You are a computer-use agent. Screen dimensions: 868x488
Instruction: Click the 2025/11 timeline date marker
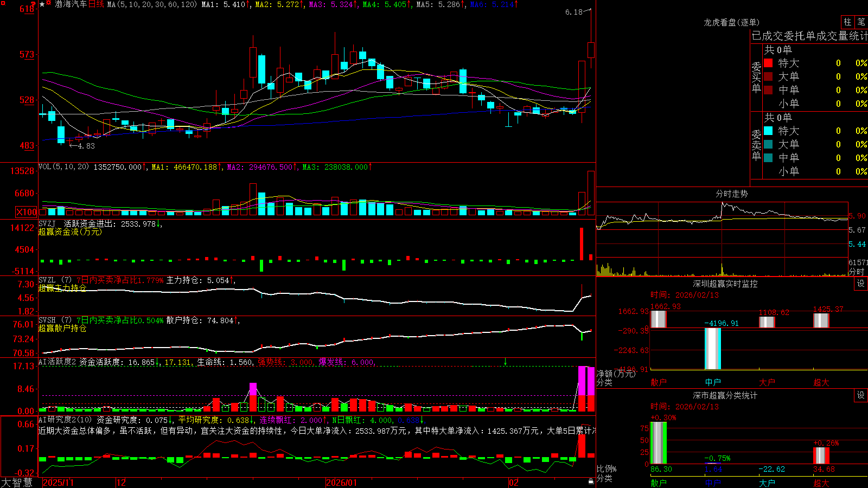[x=58, y=482]
